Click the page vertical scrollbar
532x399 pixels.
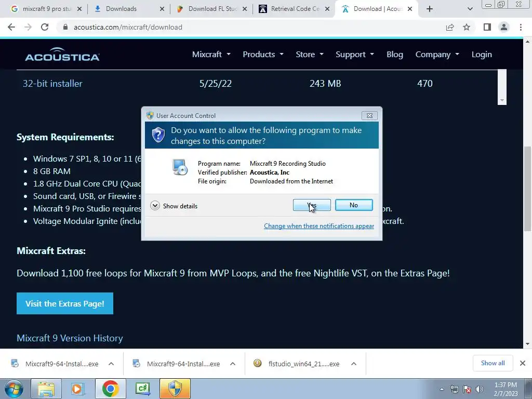coord(527,189)
